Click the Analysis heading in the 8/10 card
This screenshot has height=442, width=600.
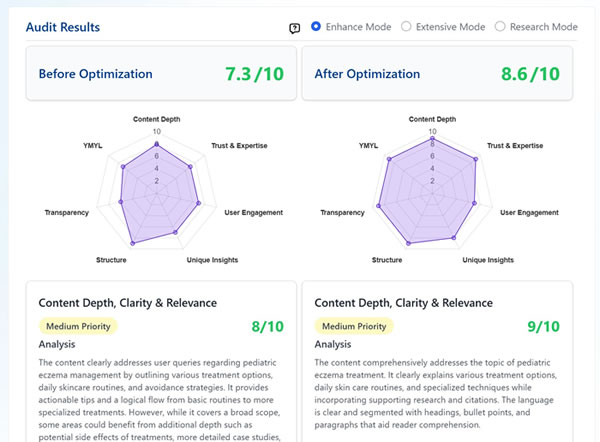(x=57, y=344)
